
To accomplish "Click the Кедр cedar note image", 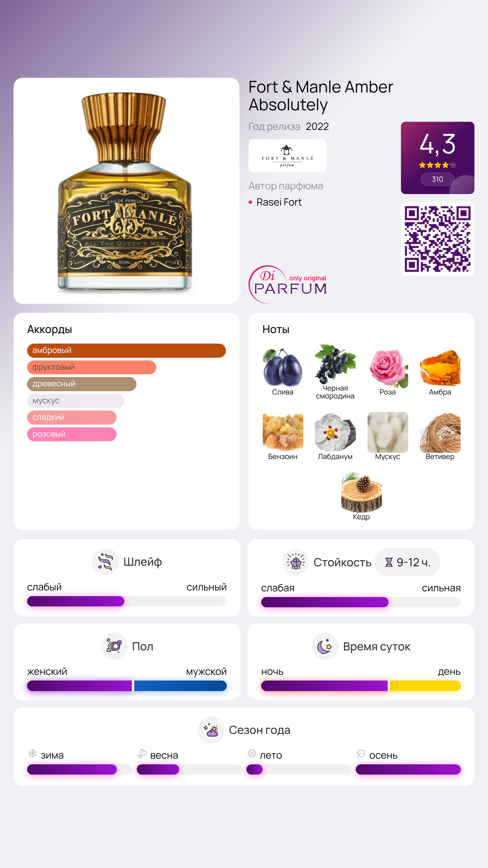I will (361, 492).
